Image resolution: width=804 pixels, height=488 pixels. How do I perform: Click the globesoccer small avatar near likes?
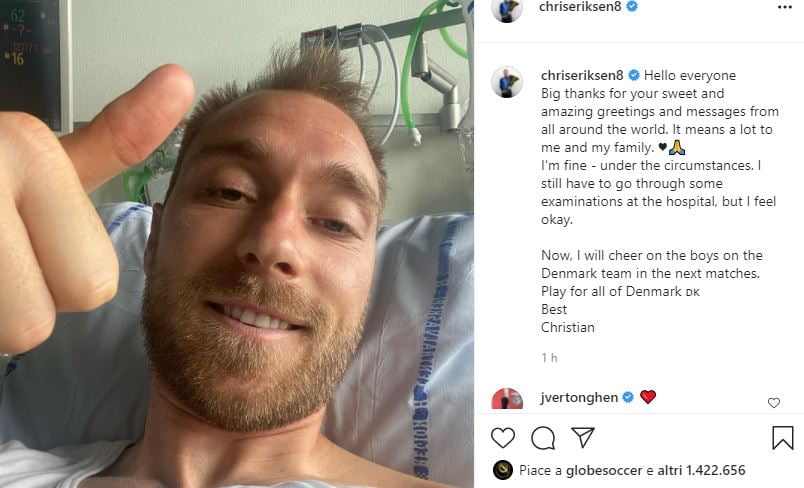click(x=502, y=470)
